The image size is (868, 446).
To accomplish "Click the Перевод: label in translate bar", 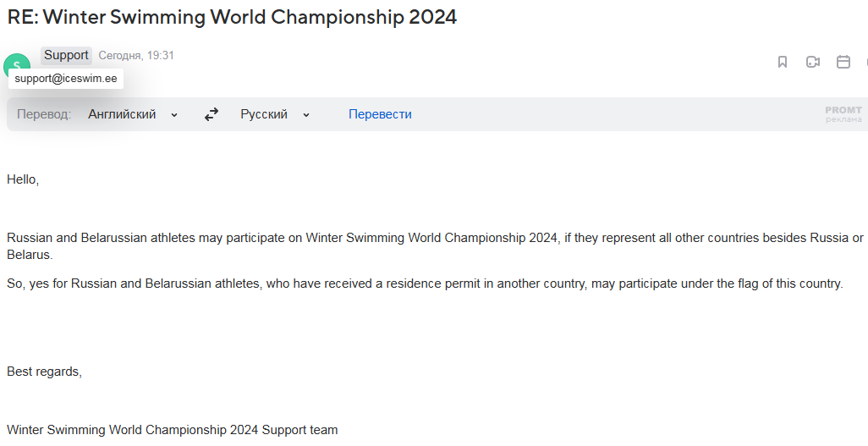I will coord(44,115).
